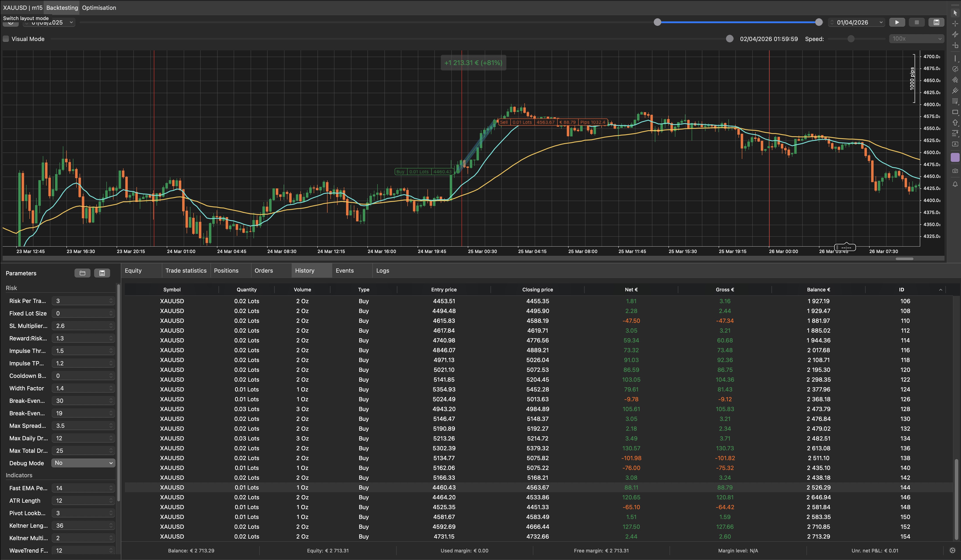961x560 pixels.
Task: Click the purple color swatch in the toolbar
Action: tap(955, 157)
